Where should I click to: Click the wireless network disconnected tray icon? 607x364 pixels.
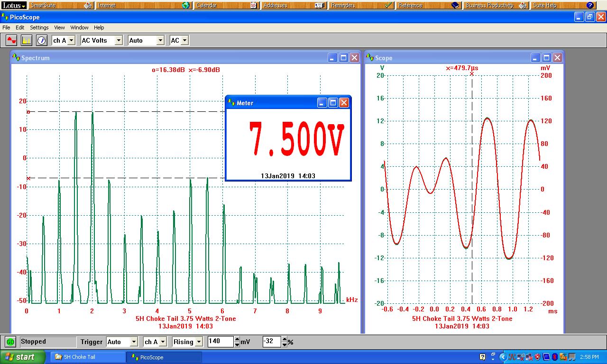point(521,357)
